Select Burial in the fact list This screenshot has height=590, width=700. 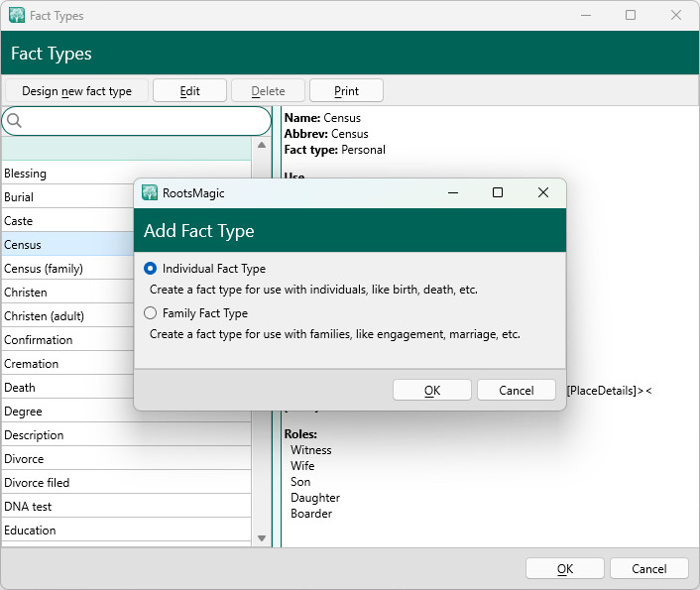tap(67, 197)
